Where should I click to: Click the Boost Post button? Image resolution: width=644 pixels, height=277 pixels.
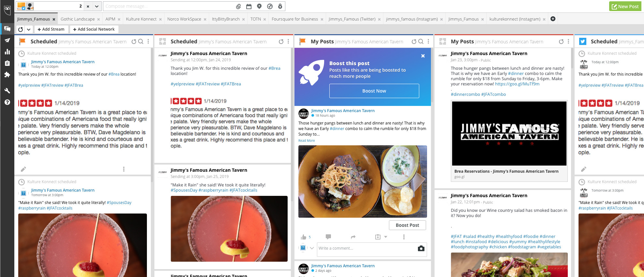point(407,225)
